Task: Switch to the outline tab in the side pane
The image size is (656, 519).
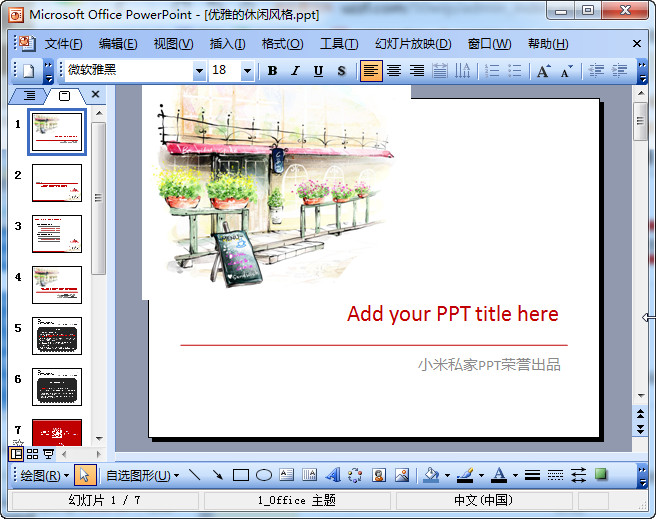Action: coord(29,95)
